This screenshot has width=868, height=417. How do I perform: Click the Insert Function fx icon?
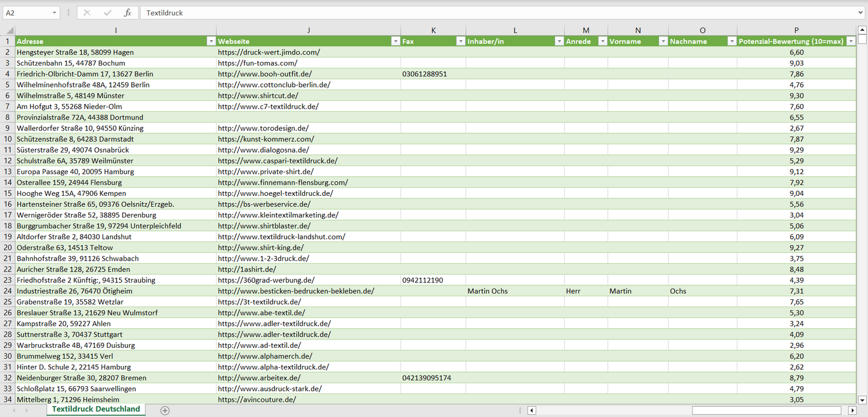(x=127, y=13)
